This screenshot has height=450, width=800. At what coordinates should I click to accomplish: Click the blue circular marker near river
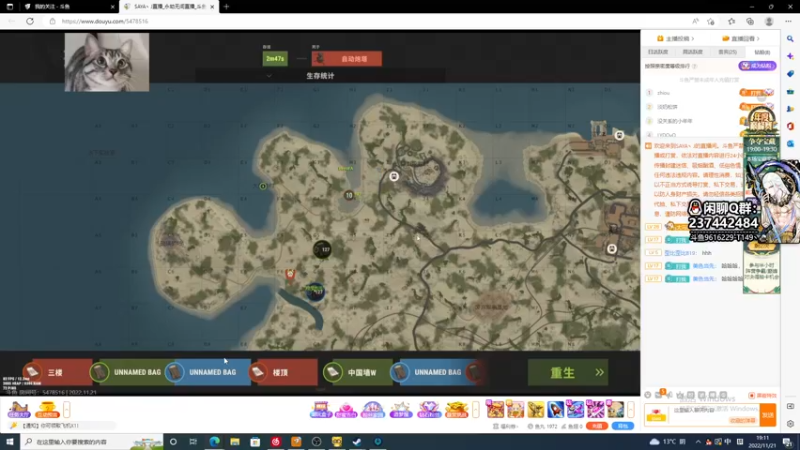(x=315, y=291)
